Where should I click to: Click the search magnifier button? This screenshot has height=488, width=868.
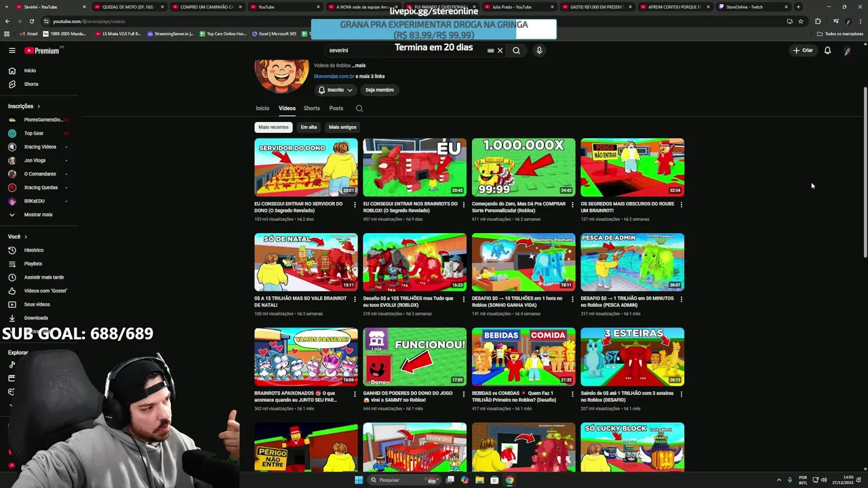[x=516, y=50]
